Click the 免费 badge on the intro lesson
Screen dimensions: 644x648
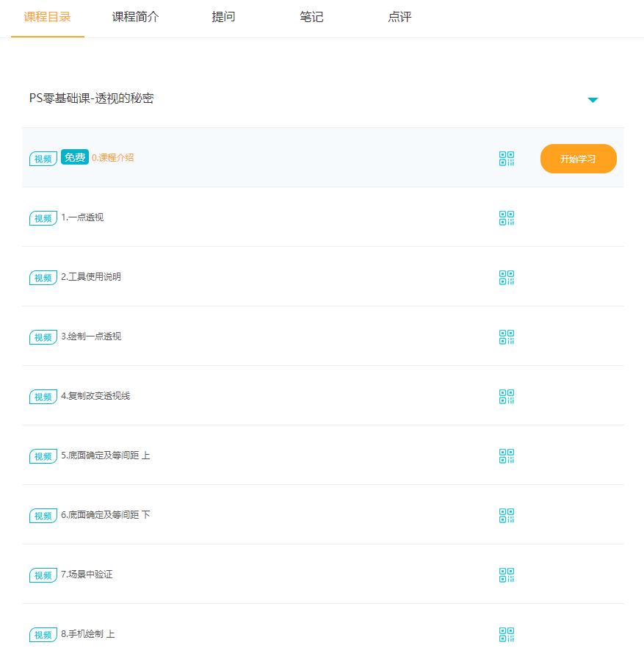74,157
